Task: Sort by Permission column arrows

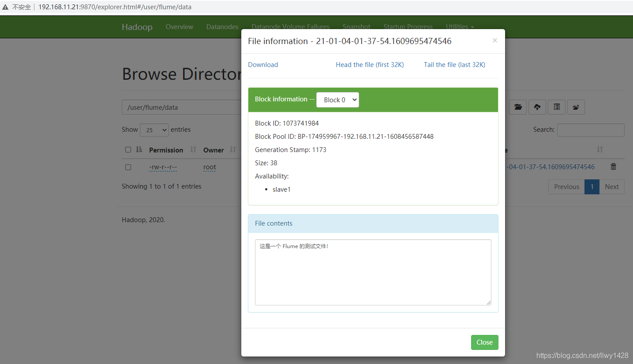Action: coord(193,150)
